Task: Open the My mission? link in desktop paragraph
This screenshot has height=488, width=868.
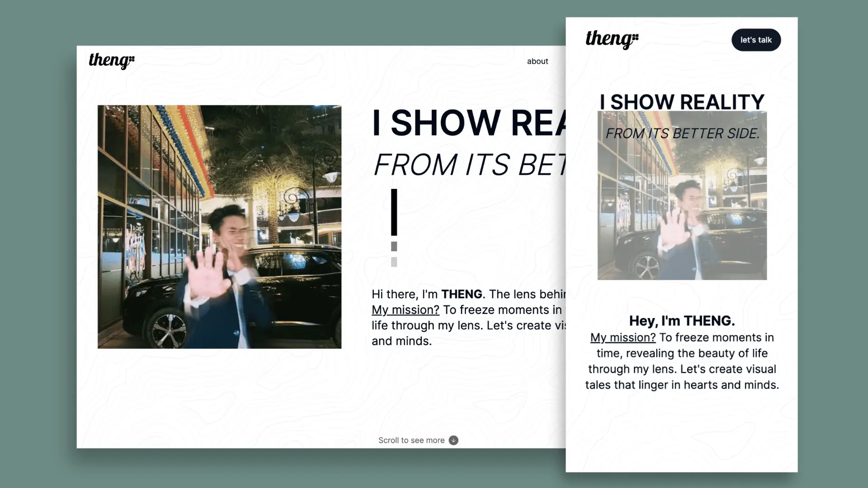Action: [405, 310]
